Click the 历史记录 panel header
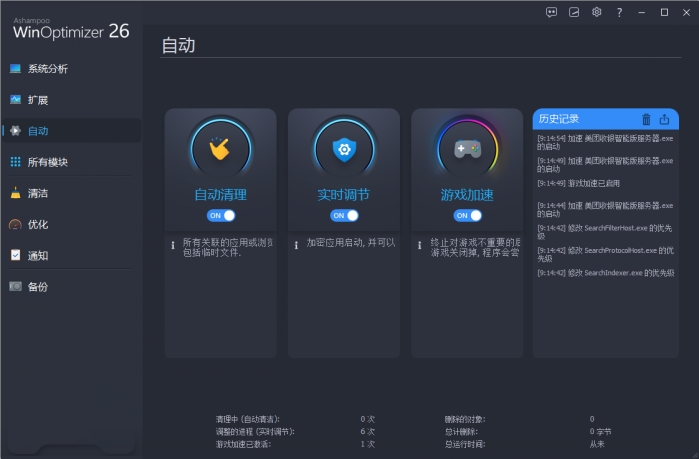The image size is (699, 459). [606, 119]
